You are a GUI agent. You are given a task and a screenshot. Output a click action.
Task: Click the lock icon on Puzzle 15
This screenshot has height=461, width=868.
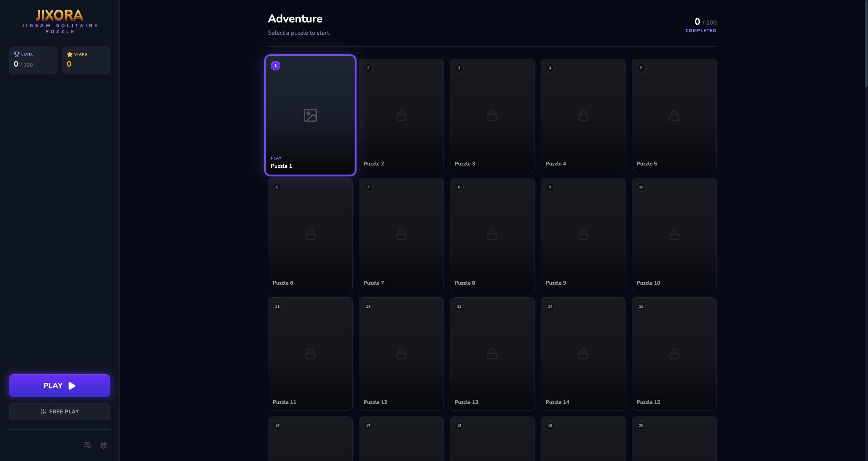[x=674, y=354]
